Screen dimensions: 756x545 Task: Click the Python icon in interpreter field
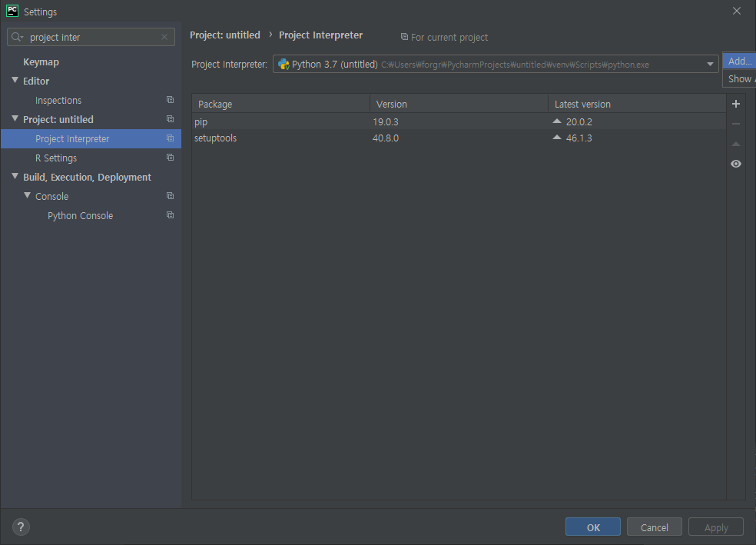(x=283, y=64)
